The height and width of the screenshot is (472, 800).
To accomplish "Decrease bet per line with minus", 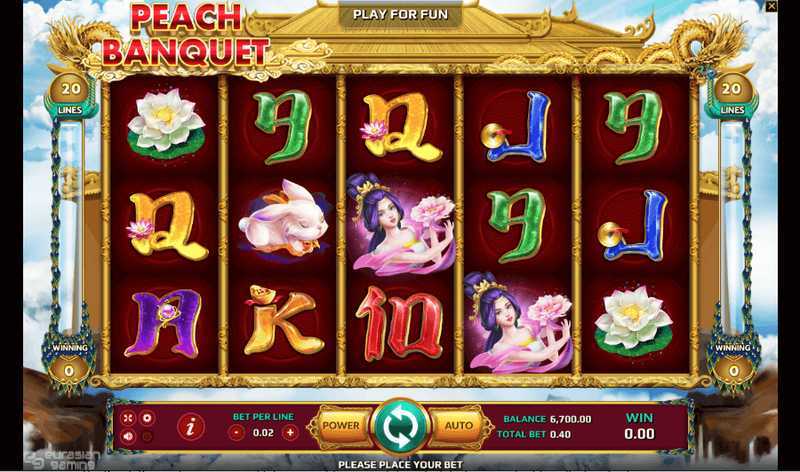I will 236,433.
